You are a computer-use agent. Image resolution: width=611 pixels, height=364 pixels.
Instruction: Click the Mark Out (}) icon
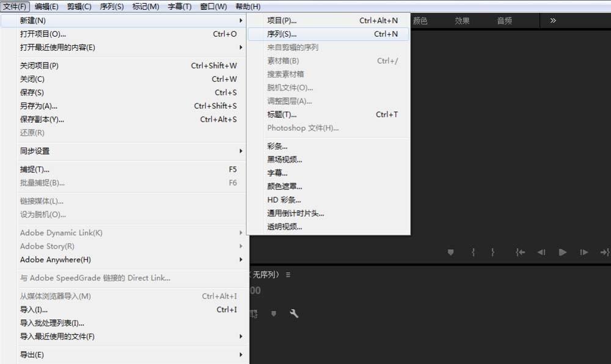(492, 252)
